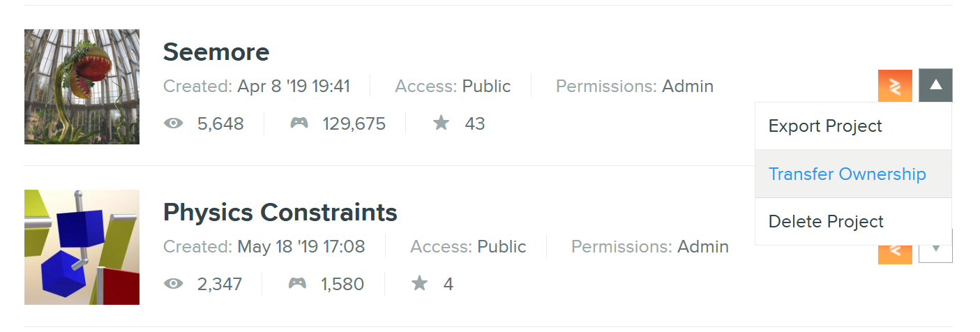Click the star icon beside 43
Viewport: 980px width, 332px height.
point(441,123)
